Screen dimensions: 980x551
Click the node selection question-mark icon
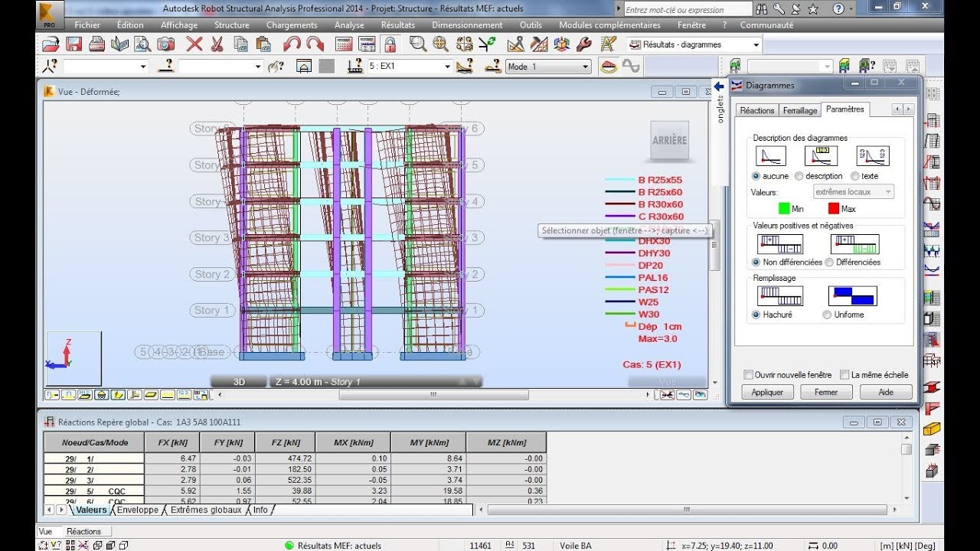click(x=51, y=67)
